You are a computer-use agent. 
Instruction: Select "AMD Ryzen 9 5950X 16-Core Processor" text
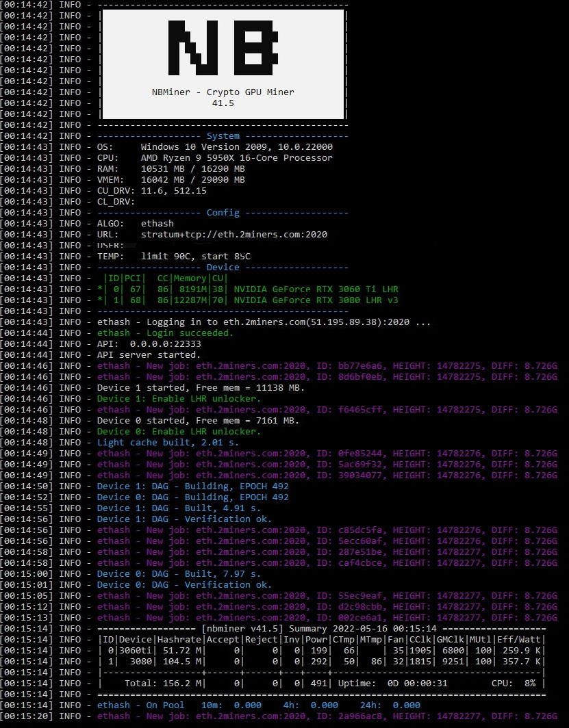[x=237, y=158]
